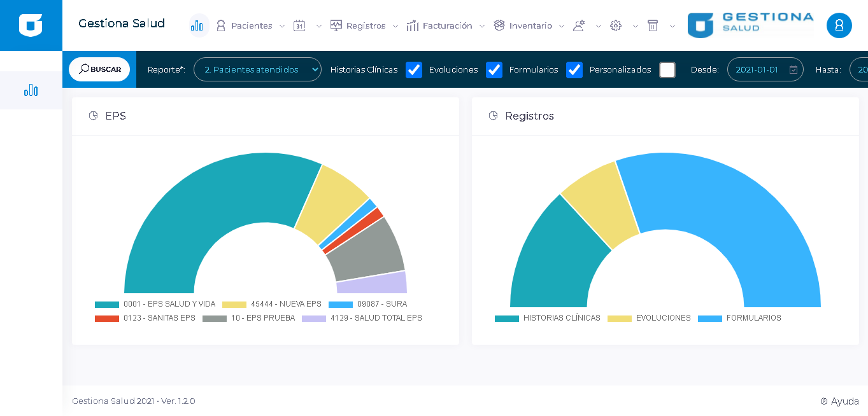Open the user profile avatar
The height and width of the screenshot is (416, 868).
[839, 25]
